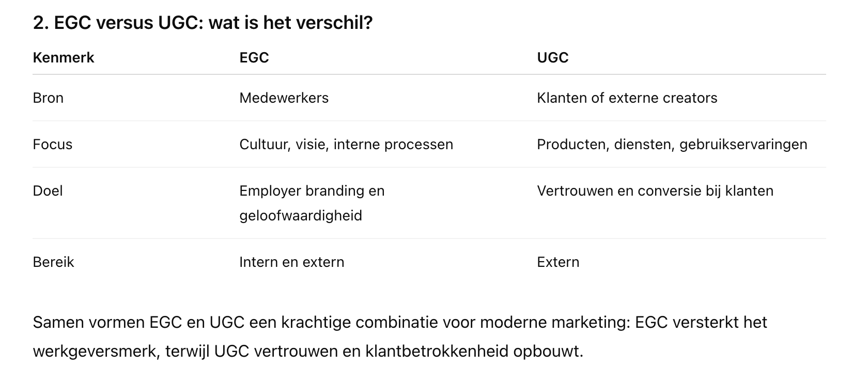The width and height of the screenshot is (868, 382).
Task: Select the "Focus" row label
Action: click(52, 144)
